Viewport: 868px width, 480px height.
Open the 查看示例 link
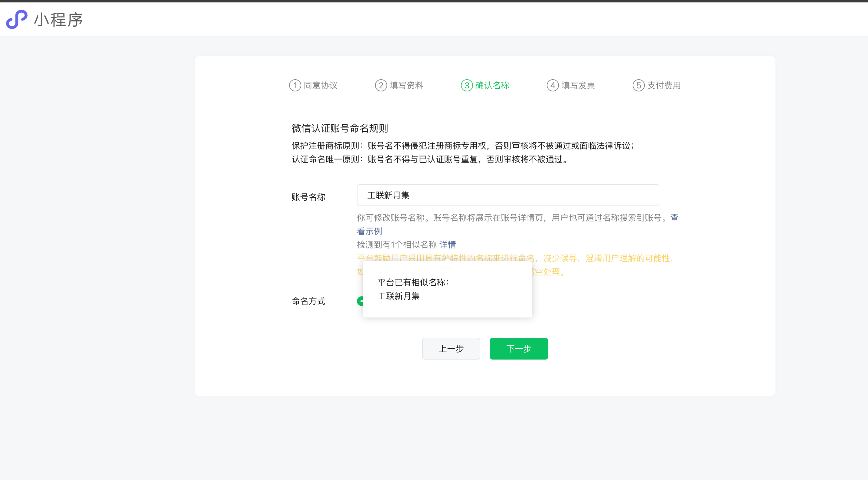pos(369,231)
